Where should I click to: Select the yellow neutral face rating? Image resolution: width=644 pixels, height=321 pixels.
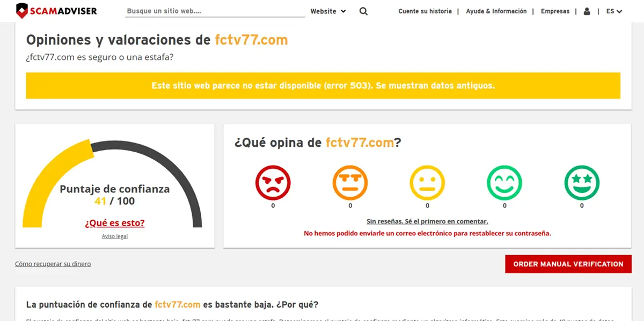tap(427, 182)
